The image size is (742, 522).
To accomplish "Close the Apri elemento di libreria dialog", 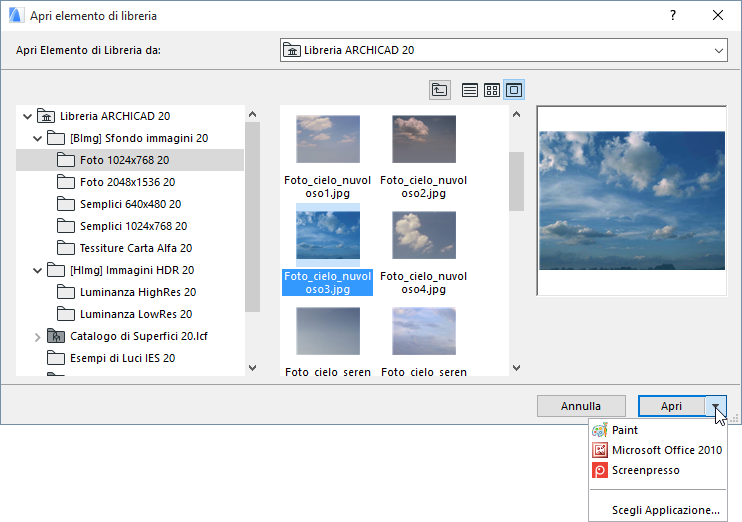I will [x=718, y=16].
